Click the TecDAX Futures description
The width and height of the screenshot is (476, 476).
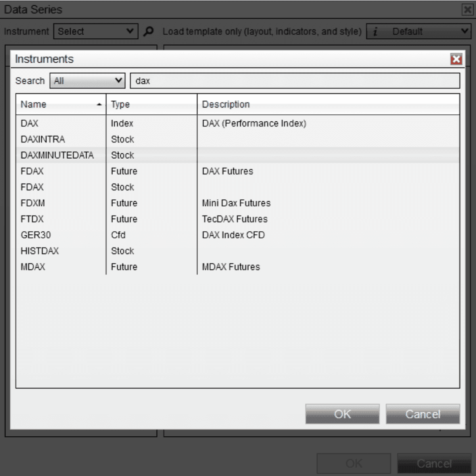pos(234,219)
